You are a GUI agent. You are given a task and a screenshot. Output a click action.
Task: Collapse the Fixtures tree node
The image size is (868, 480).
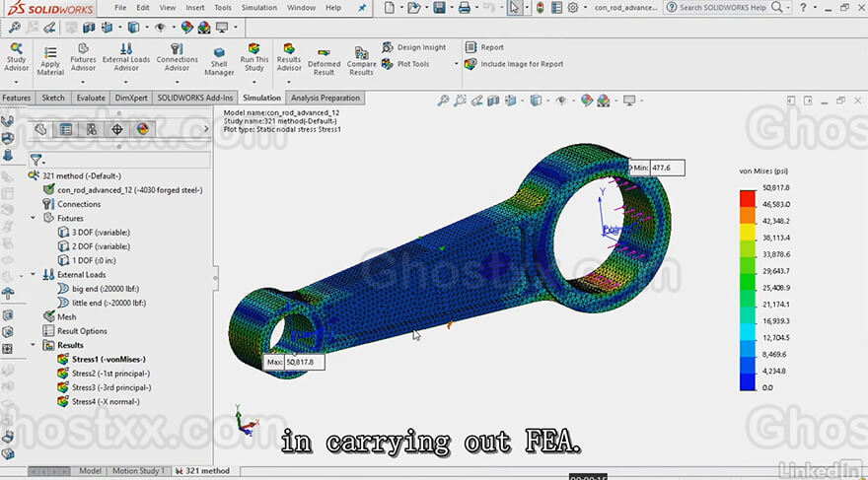pos(34,218)
